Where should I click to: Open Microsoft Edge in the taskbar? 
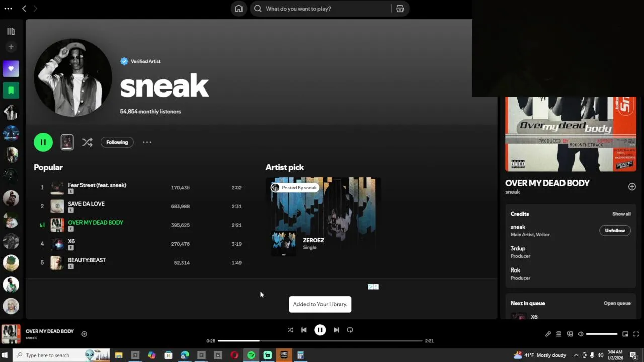pyautogui.click(x=185, y=355)
